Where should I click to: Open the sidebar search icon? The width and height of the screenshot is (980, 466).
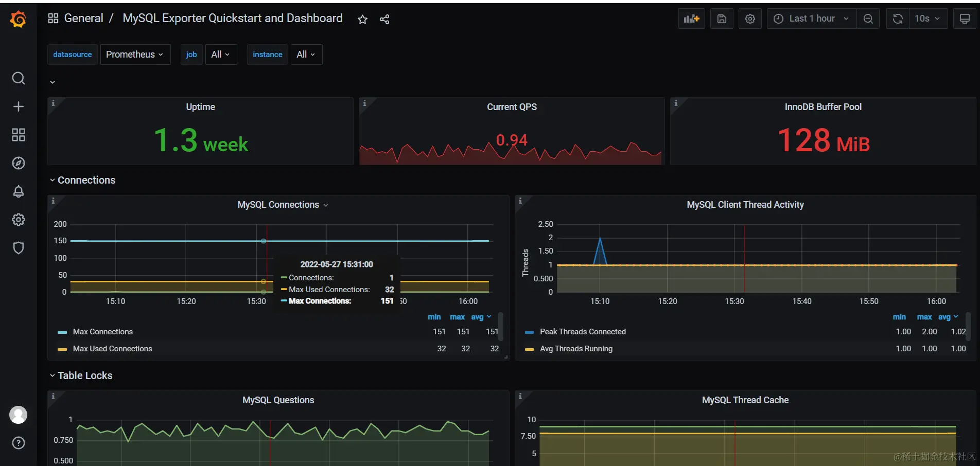(19, 78)
